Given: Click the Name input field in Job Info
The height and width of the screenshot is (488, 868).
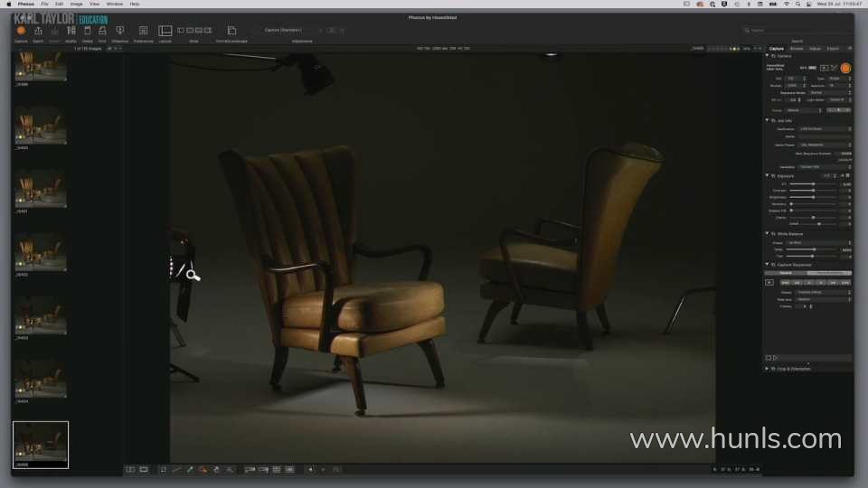Looking at the screenshot, I should coord(825,136).
